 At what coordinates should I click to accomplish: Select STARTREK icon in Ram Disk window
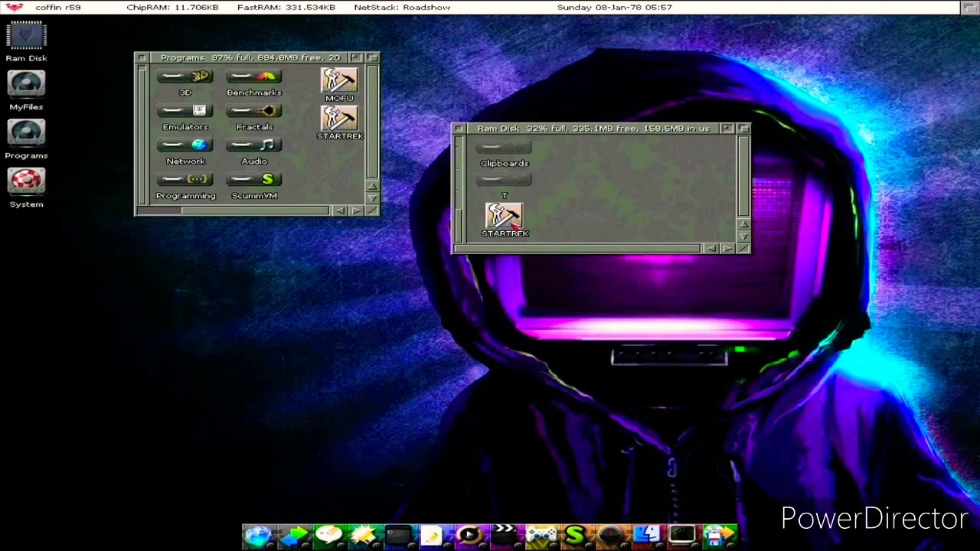(505, 220)
